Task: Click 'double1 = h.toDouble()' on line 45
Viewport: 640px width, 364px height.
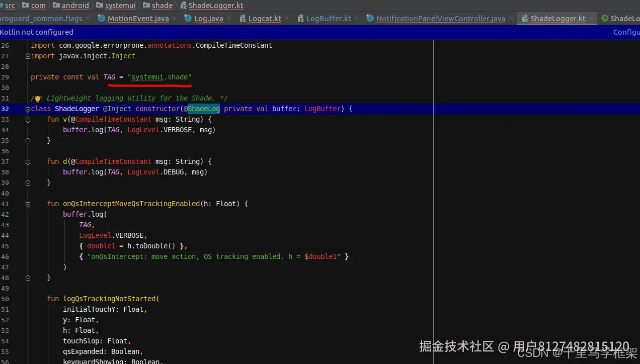Action: 131,246
